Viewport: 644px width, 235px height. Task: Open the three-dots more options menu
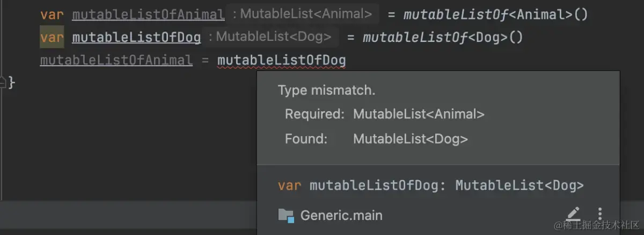(x=600, y=214)
